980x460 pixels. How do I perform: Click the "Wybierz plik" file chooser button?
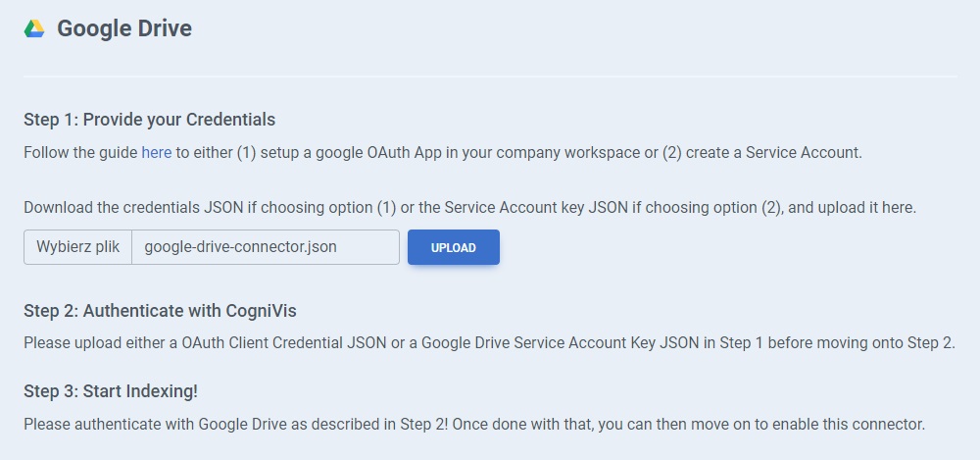77,247
